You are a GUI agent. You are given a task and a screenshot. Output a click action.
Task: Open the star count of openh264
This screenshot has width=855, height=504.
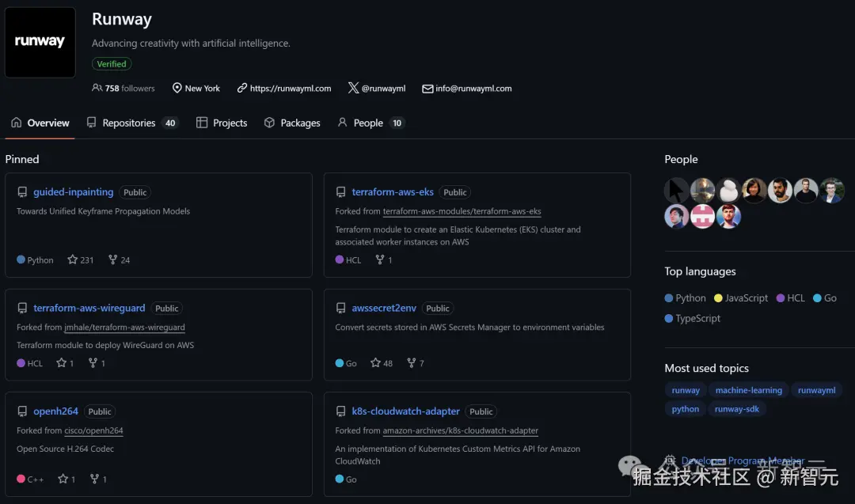pyautogui.click(x=66, y=479)
